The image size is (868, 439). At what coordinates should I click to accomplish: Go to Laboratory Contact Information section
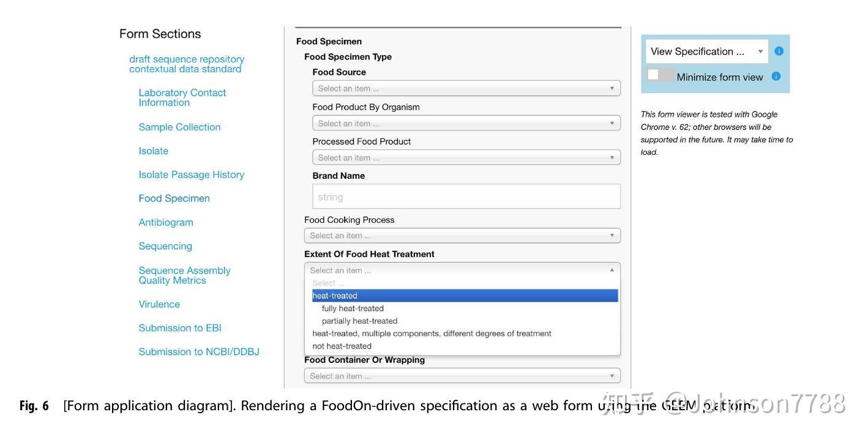tap(182, 97)
